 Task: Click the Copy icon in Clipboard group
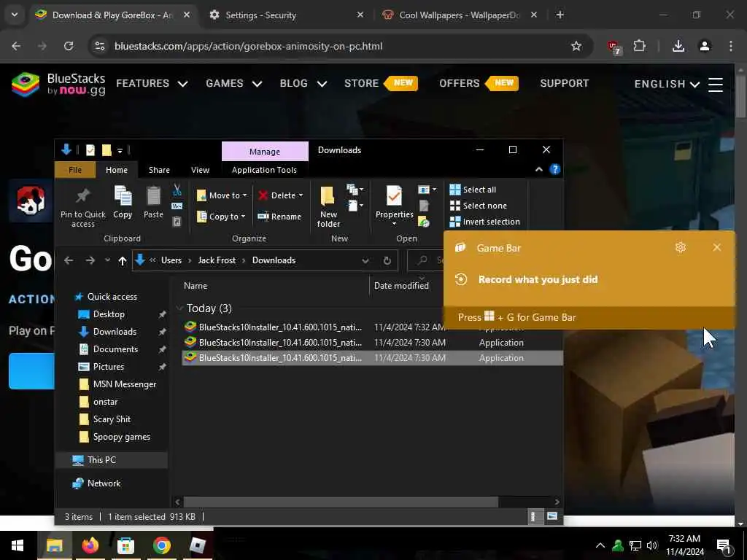click(123, 203)
